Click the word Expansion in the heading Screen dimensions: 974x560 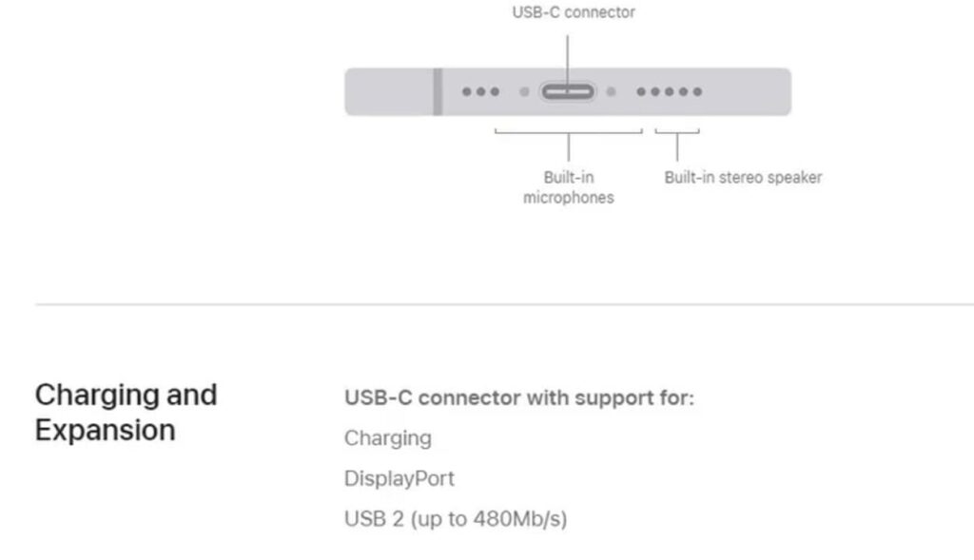coord(105,430)
